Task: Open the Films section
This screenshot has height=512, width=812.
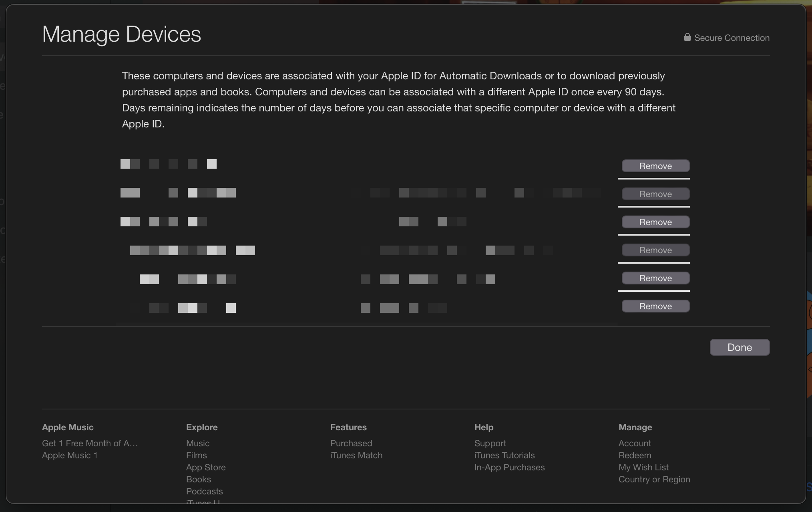Action: [x=197, y=455]
